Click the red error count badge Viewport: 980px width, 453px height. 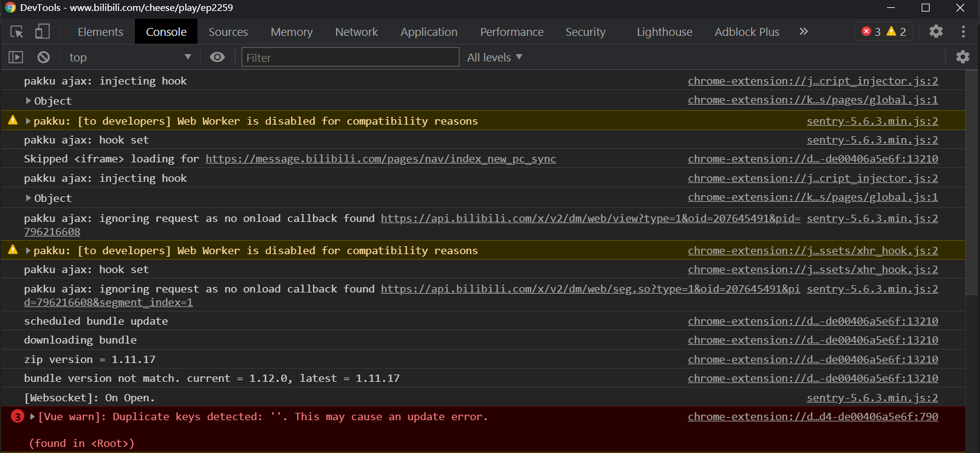point(871,32)
